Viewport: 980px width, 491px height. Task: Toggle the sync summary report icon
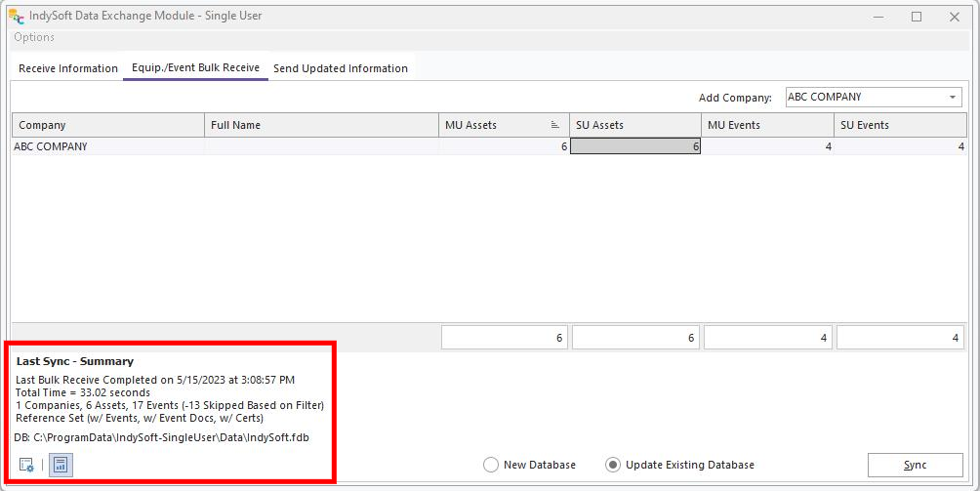61,465
